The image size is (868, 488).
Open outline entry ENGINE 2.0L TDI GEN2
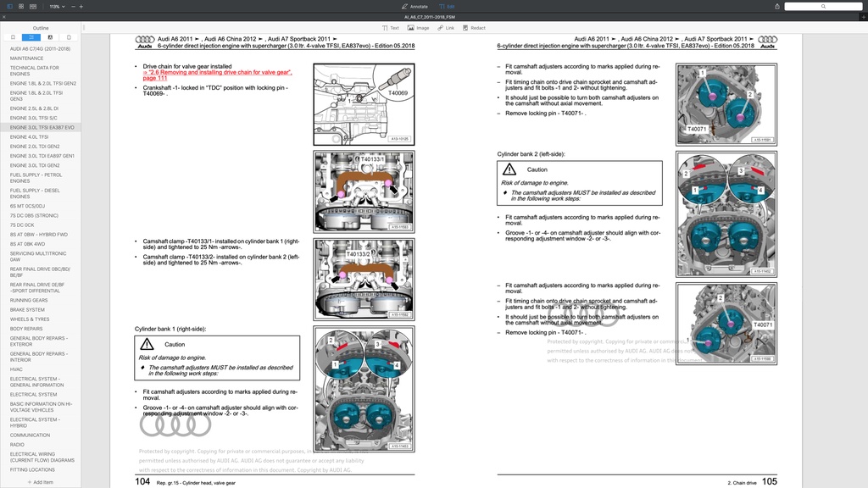click(34, 147)
